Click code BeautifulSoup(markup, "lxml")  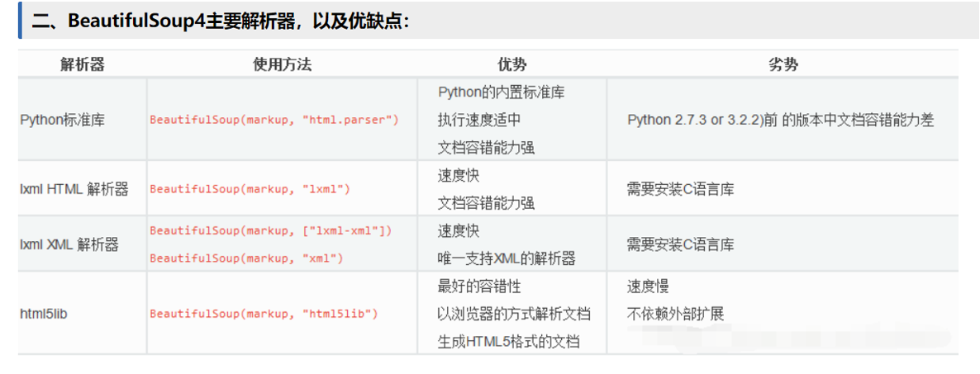pyautogui.click(x=250, y=188)
